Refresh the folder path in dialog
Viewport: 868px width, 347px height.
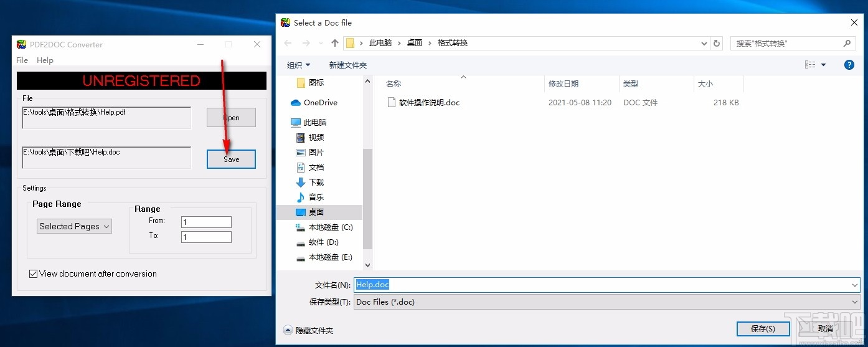click(x=717, y=43)
